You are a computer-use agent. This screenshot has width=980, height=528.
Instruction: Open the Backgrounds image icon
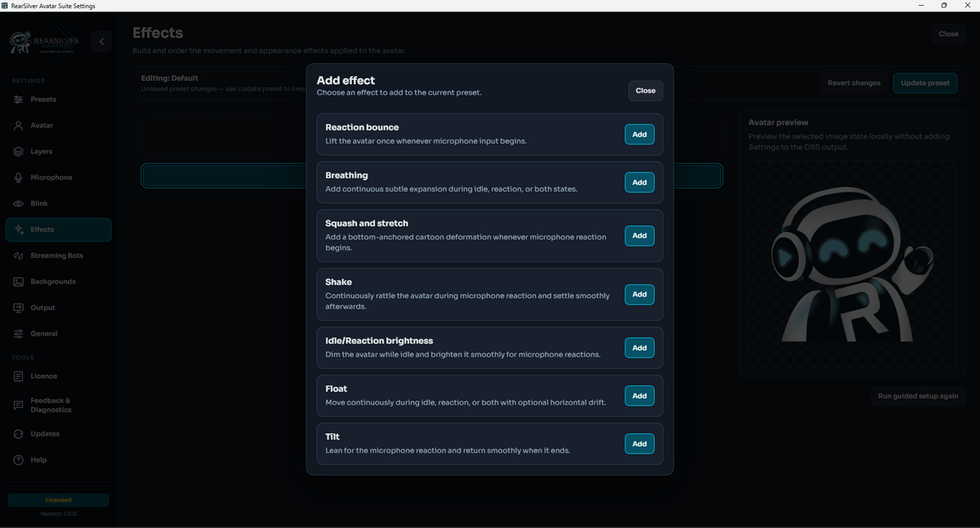[x=18, y=282]
